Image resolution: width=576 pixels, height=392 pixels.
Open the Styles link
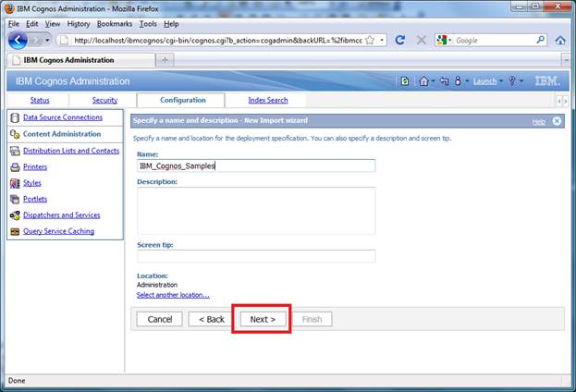32,183
